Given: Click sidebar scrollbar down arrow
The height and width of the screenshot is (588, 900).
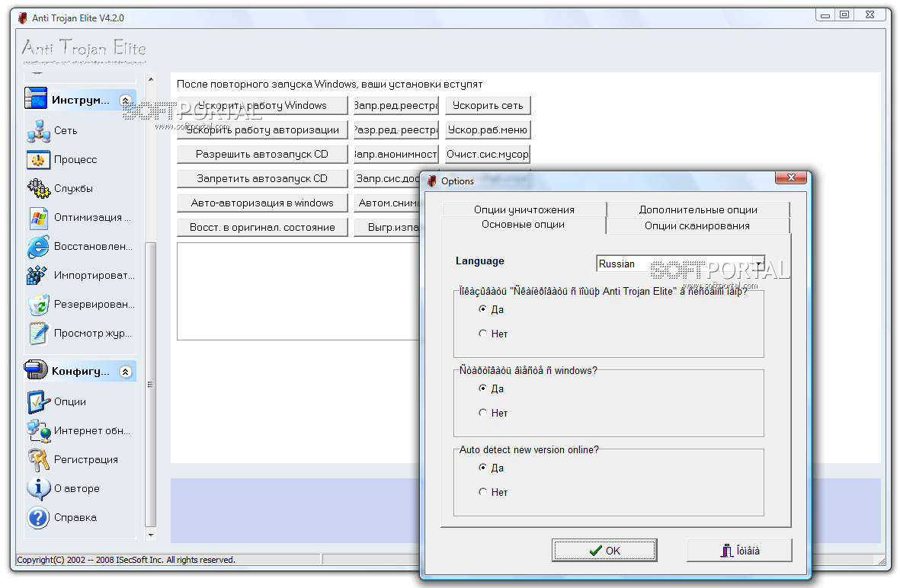Looking at the screenshot, I should (150, 535).
